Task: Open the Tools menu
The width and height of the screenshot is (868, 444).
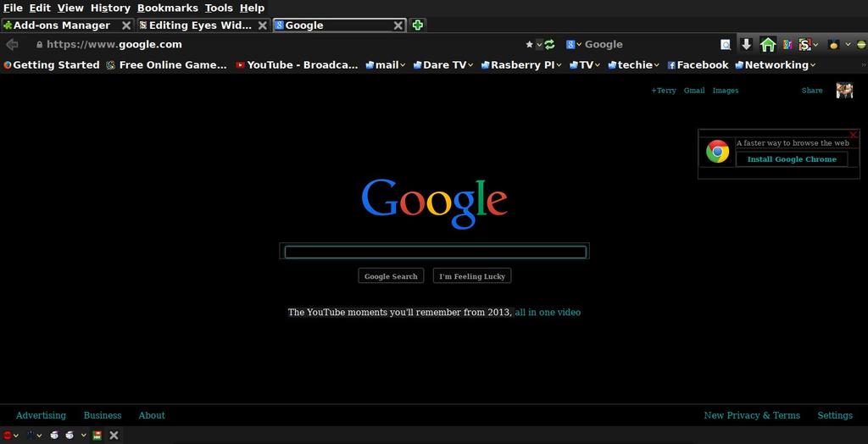Action: click(219, 8)
